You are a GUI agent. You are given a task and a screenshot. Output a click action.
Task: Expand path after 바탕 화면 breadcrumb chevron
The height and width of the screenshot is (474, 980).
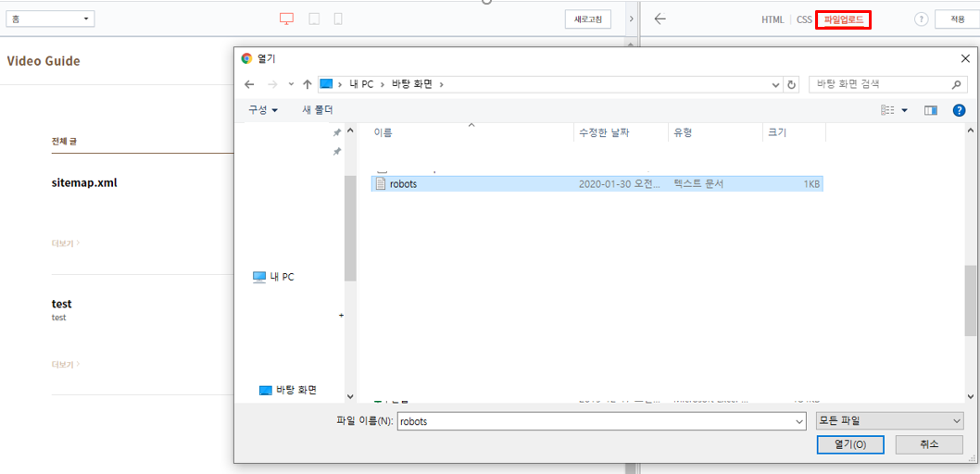(441, 84)
